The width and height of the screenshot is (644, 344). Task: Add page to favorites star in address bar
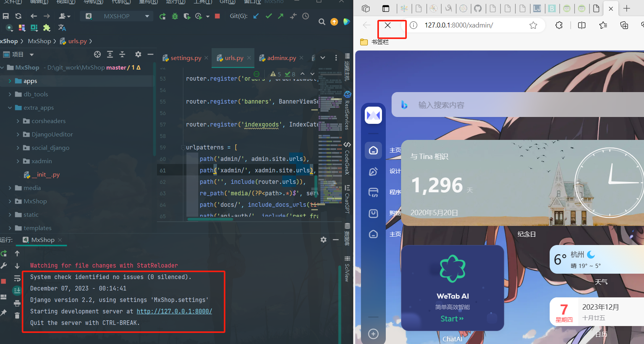coord(533,25)
